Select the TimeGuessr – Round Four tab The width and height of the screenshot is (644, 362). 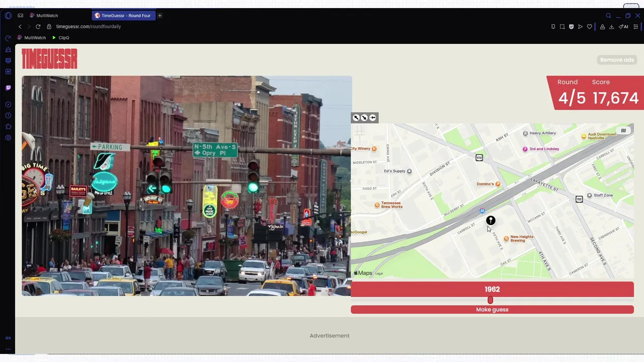(x=123, y=16)
